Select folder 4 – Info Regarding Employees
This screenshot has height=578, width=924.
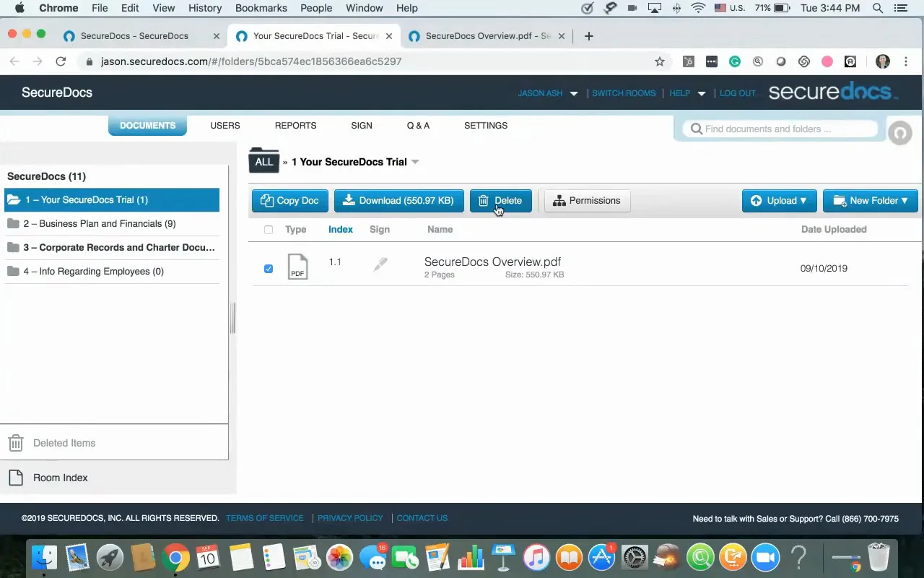tap(112, 272)
